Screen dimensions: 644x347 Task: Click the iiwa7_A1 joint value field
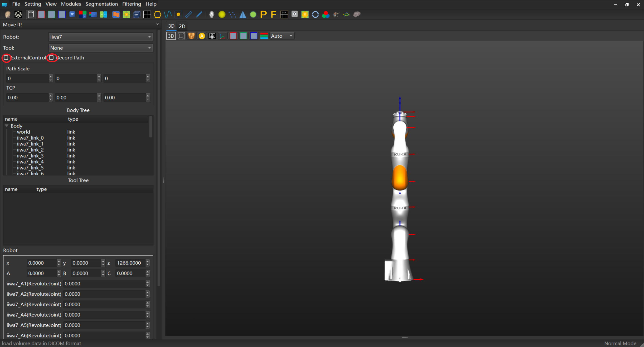point(104,284)
